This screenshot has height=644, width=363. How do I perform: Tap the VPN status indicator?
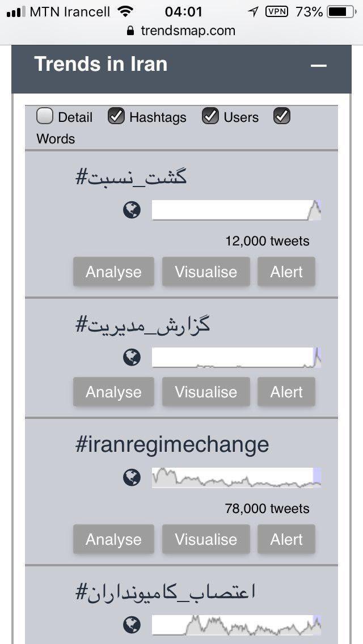click(276, 11)
